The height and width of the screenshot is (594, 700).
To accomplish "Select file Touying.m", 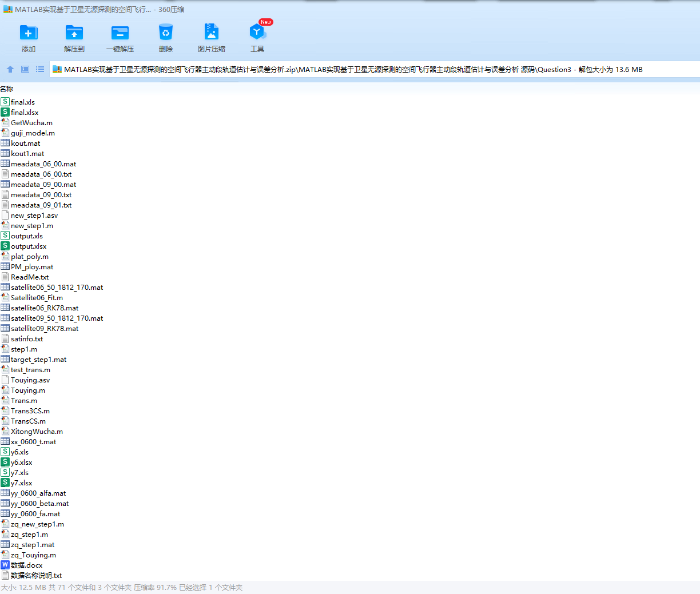I will point(28,390).
